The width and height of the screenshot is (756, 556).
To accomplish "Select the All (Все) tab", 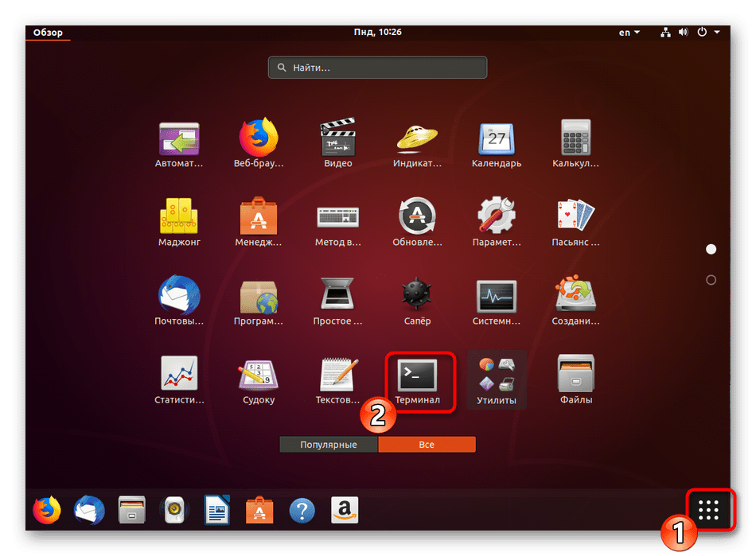I will click(x=427, y=445).
